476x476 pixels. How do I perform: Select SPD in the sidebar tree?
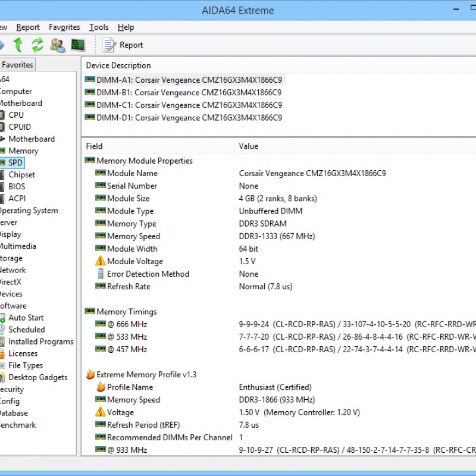click(x=15, y=162)
